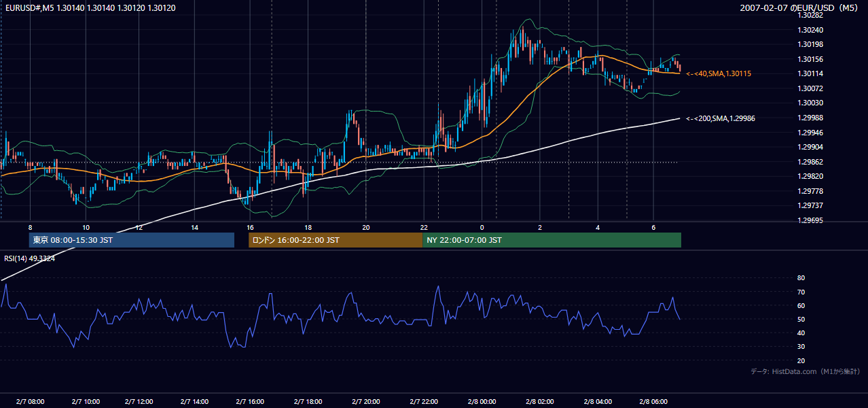Viewport: 868px width, 408px height.
Task: Click the 1.29778 price axis label
Action: point(810,191)
